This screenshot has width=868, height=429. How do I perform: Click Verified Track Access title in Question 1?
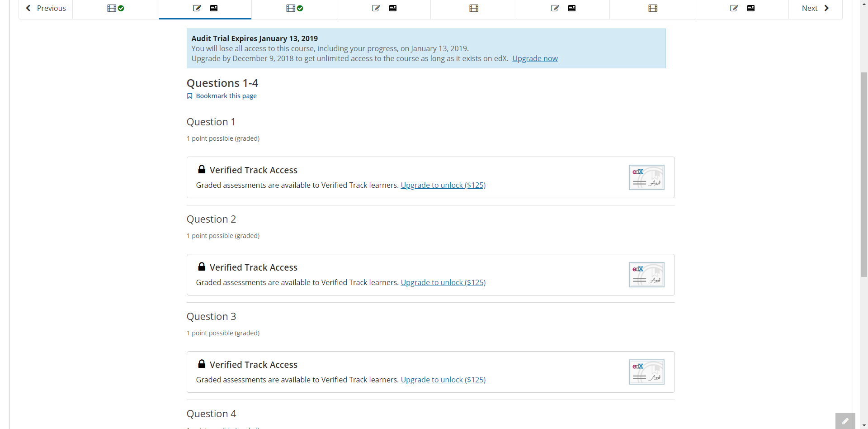254,170
